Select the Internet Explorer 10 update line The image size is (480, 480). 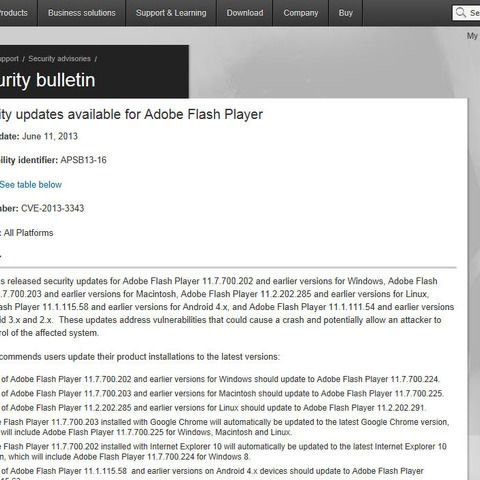[223, 452]
